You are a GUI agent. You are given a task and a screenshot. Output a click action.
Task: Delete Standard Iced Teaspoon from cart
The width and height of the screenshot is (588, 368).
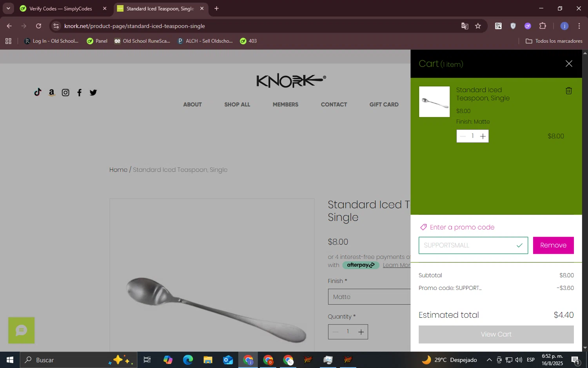(568, 91)
